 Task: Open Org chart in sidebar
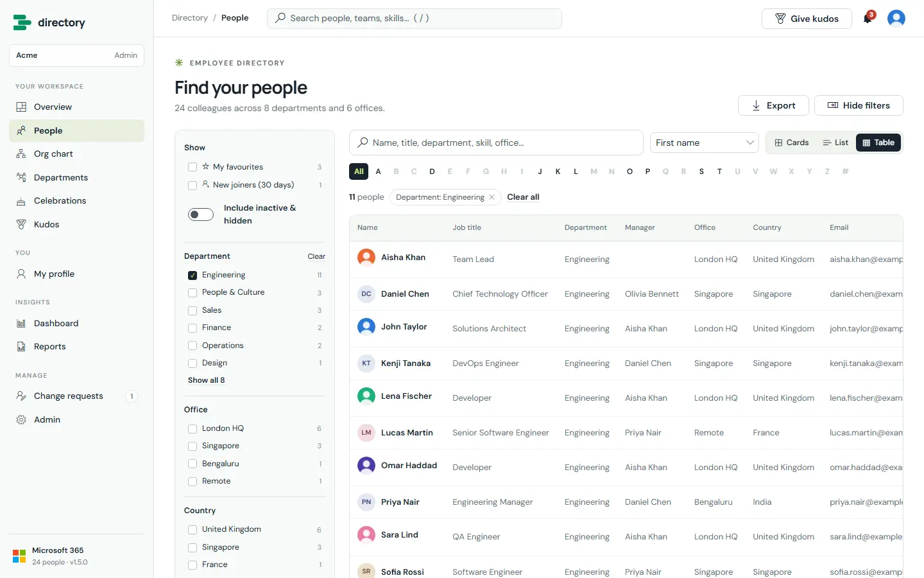click(x=76, y=154)
